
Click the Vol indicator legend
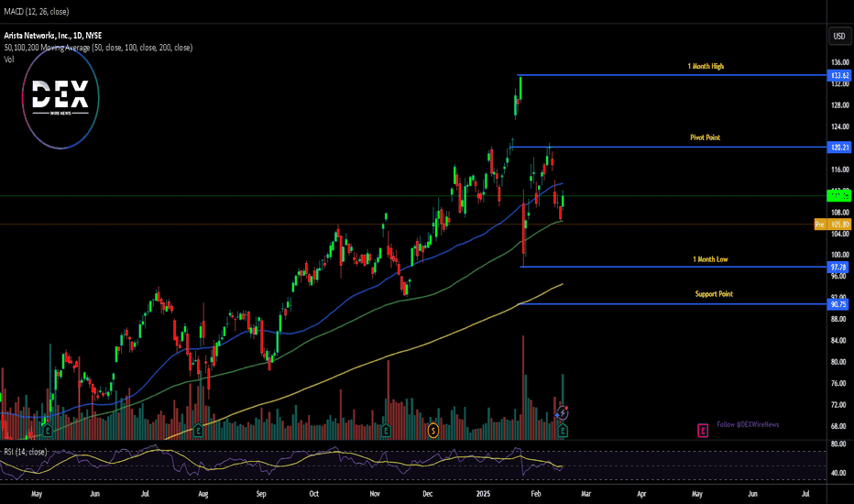(9, 60)
